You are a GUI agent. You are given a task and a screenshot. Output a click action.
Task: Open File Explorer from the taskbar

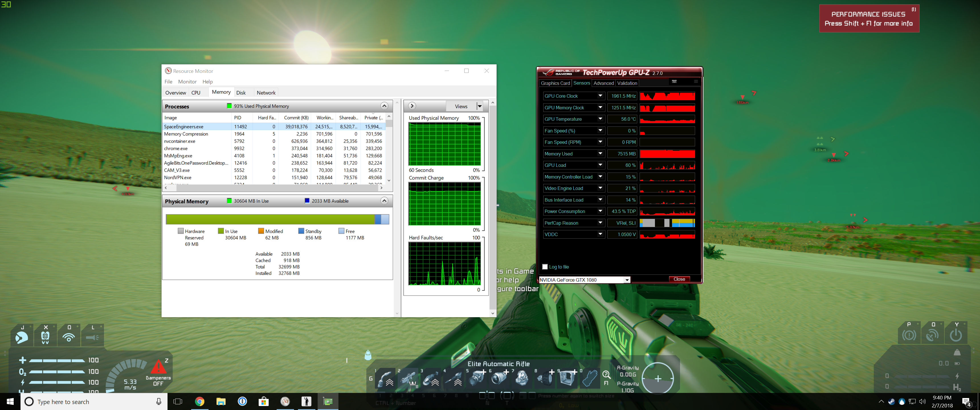click(221, 402)
